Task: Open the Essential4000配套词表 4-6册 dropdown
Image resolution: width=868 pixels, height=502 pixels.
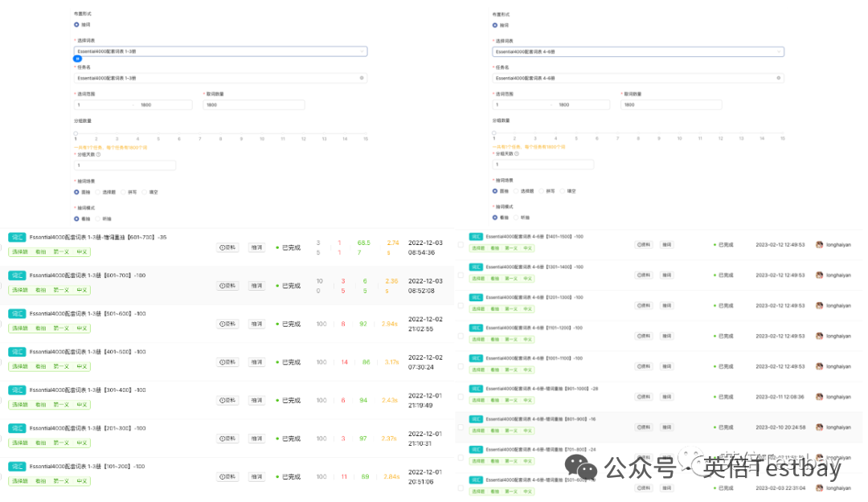Action: pyautogui.click(x=635, y=50)
